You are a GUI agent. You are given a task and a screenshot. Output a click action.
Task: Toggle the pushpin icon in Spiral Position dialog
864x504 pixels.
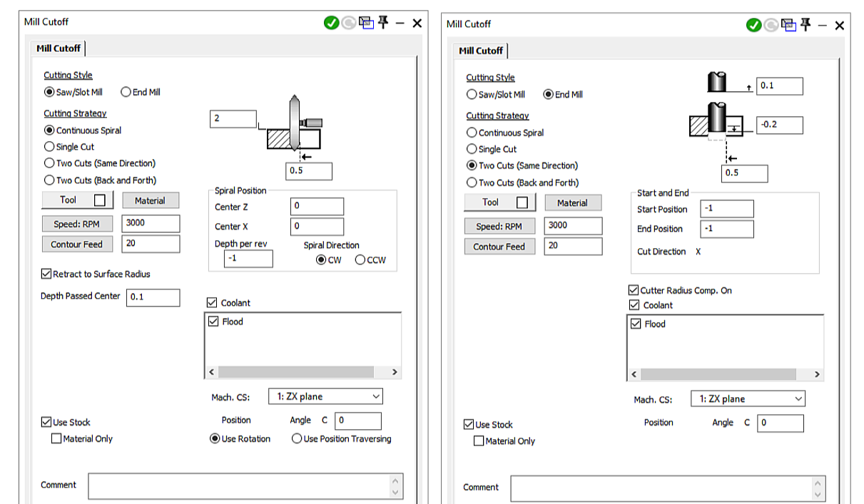point(383,22)
